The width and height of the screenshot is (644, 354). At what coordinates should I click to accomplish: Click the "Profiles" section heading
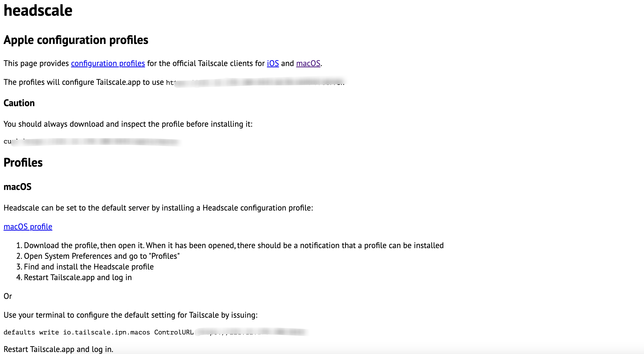coord(23,163)
